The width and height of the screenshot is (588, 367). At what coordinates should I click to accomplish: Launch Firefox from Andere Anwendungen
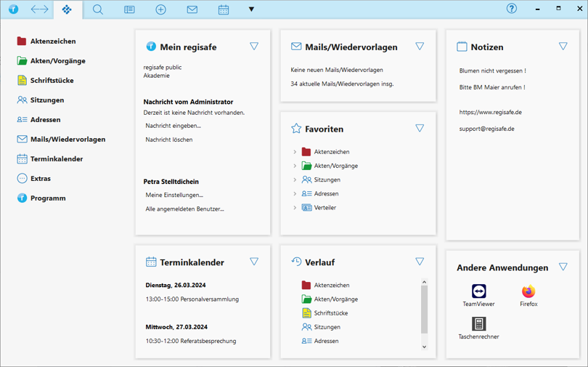(528, 294)
